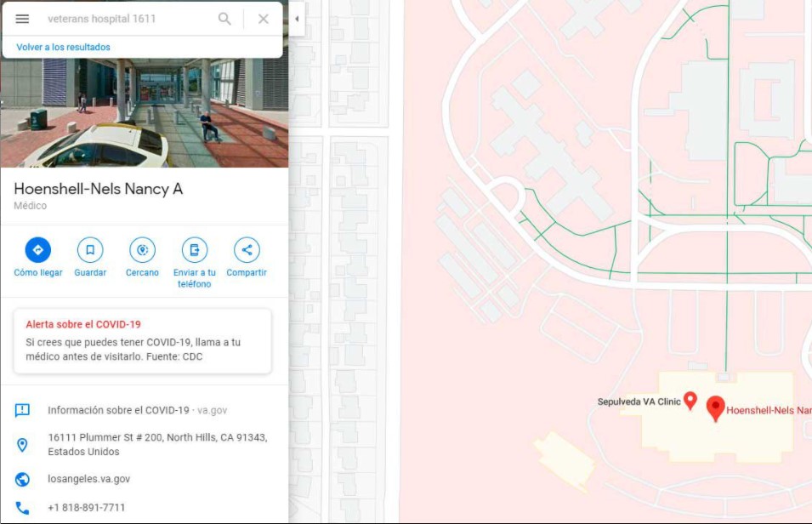The height and width of the screenshot is (524, 812).
Task: Search nearby using the 'Cercano' icon
Action: [x=142, y=250]
